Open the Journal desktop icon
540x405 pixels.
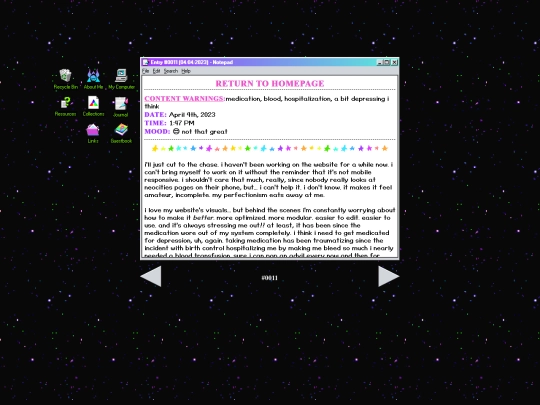pyautogui.click(x=121, y=107)
